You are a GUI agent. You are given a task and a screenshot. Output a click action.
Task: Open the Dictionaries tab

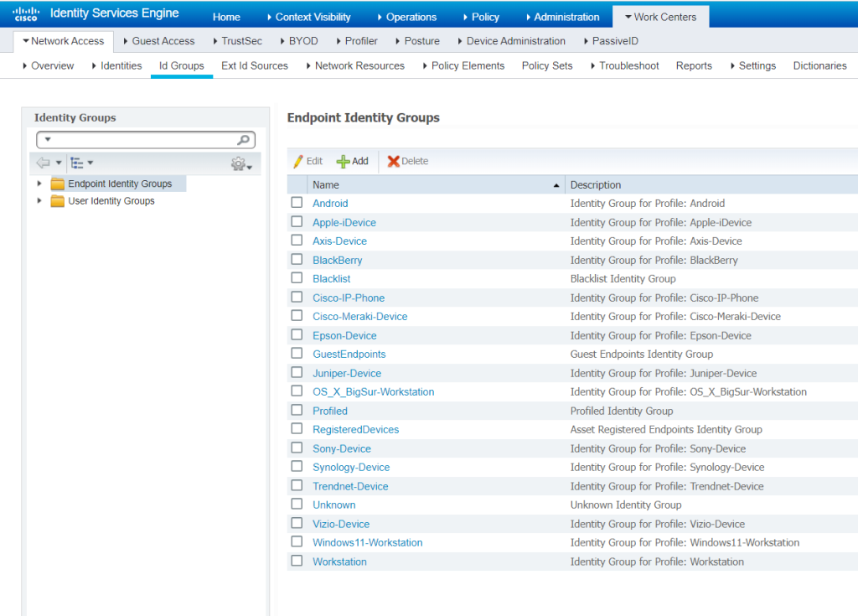[819, 65]
